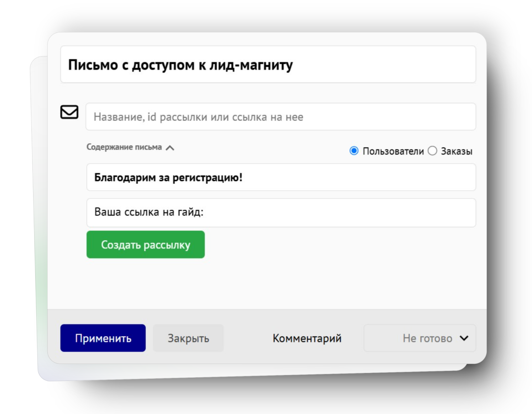Edit the title Письмо с доступом к лид-магниту
This screenshot has width=532, height=414.
point(268,65)
